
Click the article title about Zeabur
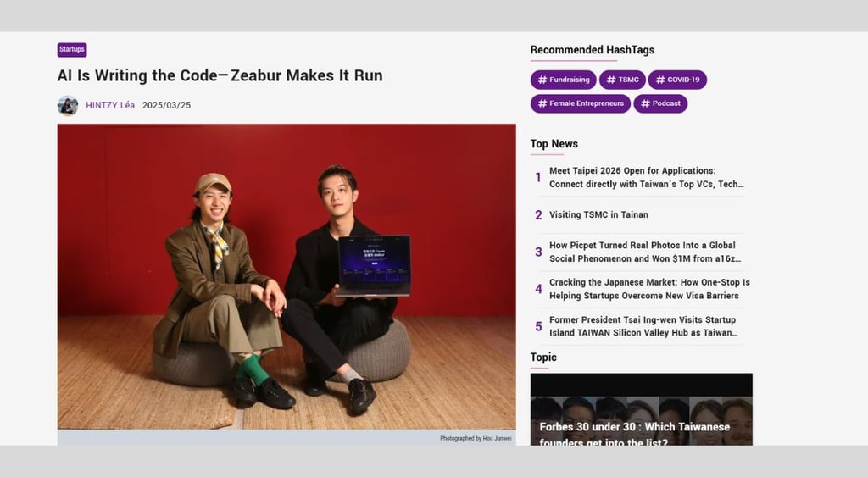[220, 75]
